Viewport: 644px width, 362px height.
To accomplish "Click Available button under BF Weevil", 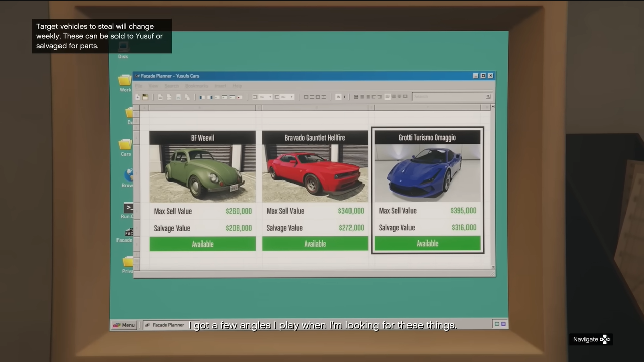I will pyautogui.click(x=202, y=244).
